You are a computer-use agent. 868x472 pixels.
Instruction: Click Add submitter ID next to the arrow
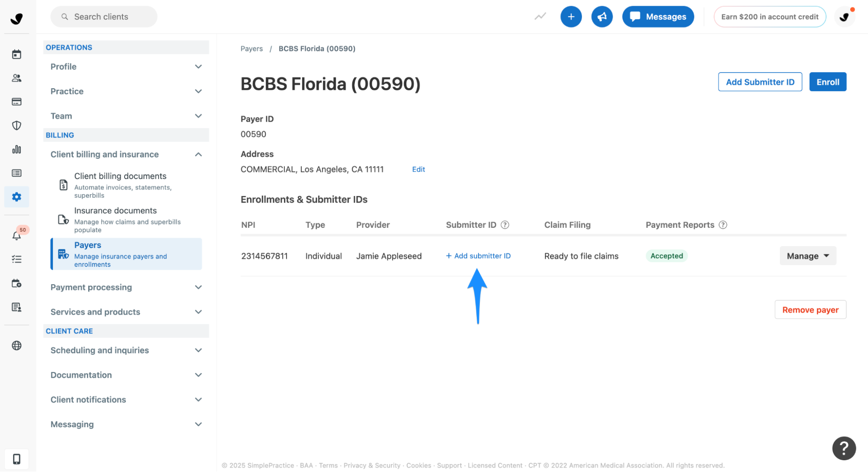[478, 256]
